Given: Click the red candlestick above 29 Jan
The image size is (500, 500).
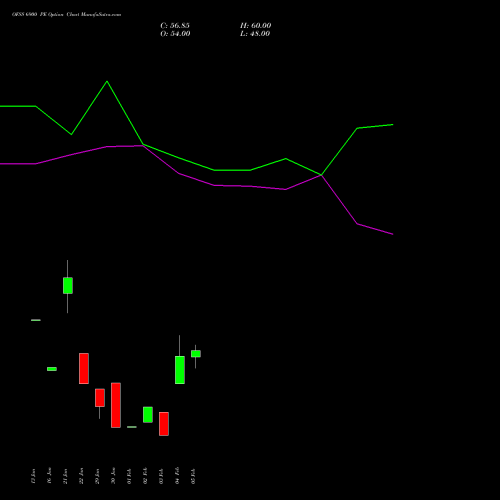Looking at the screenshot, I should (100, 398).
